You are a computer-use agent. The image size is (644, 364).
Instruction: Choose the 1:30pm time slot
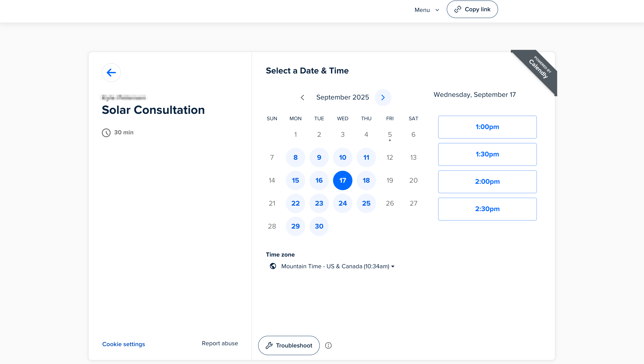(x=487, y=154)
